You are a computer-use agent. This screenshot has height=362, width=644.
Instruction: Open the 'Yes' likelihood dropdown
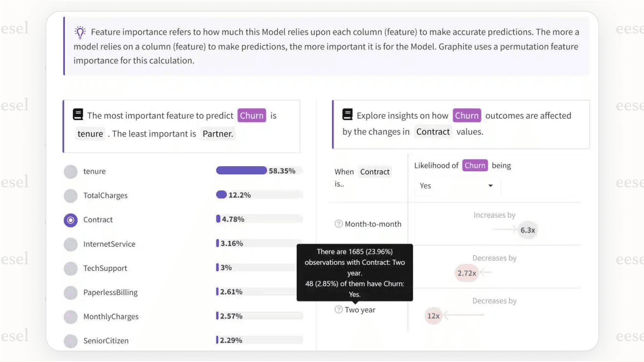tap(456, 186)
